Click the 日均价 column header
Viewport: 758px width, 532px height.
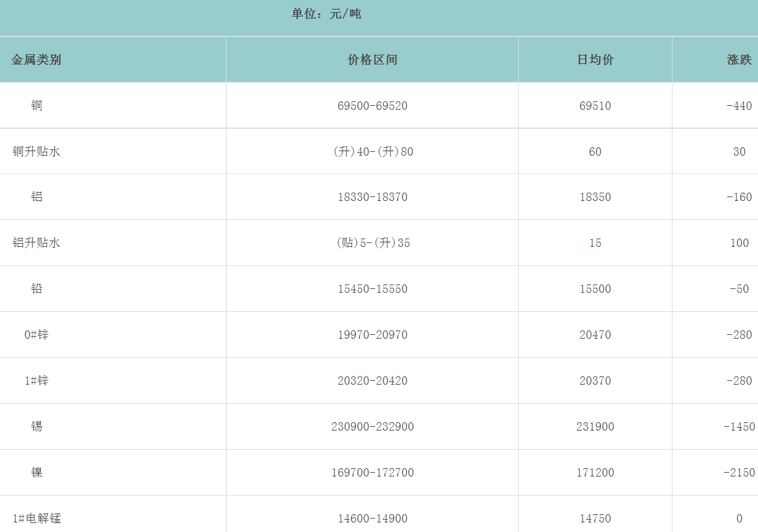[595, 60]
